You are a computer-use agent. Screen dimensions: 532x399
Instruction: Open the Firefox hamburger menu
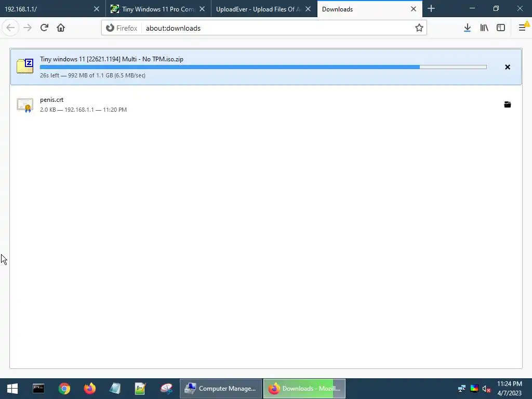pyautogui.click(x=523, y=28)
